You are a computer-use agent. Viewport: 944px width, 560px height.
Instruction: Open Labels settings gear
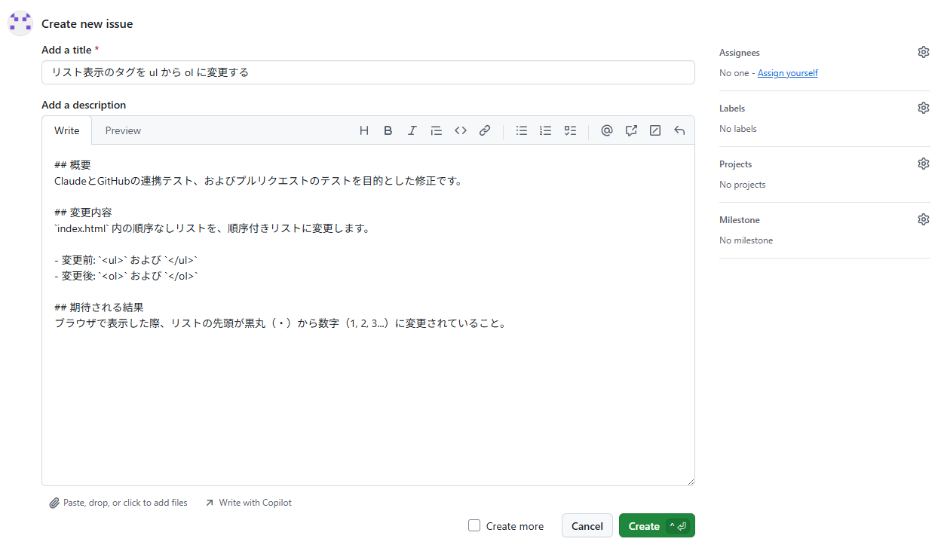[924, 108]
